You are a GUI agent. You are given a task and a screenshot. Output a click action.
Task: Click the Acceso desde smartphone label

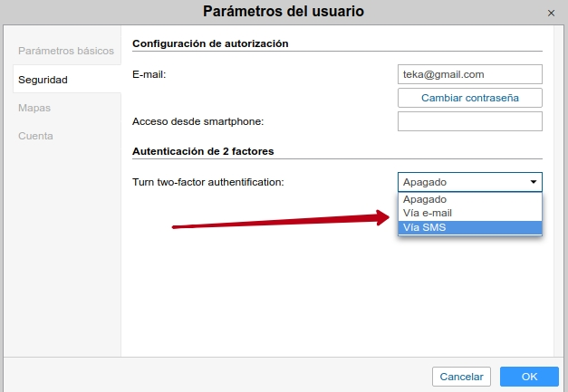click(x=197, y=121)
